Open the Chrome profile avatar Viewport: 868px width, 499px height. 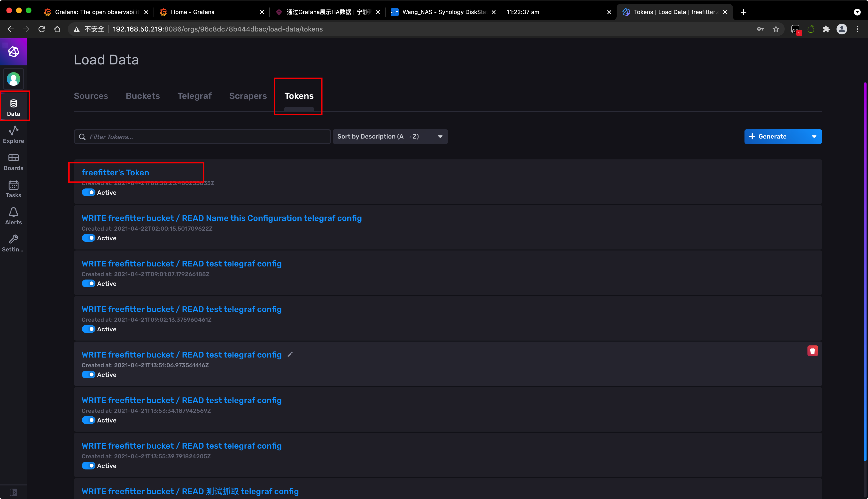tap(842, 29)
